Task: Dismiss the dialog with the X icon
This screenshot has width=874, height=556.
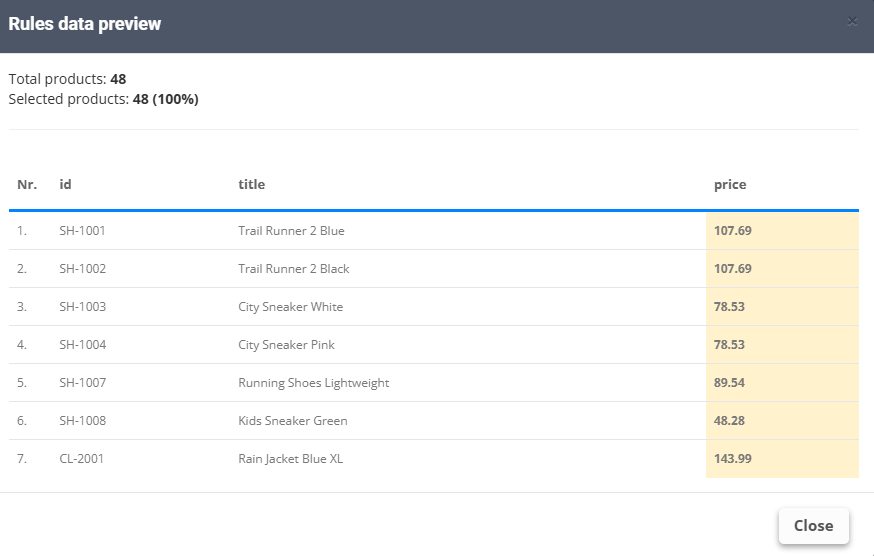Action: coord(852,22)
